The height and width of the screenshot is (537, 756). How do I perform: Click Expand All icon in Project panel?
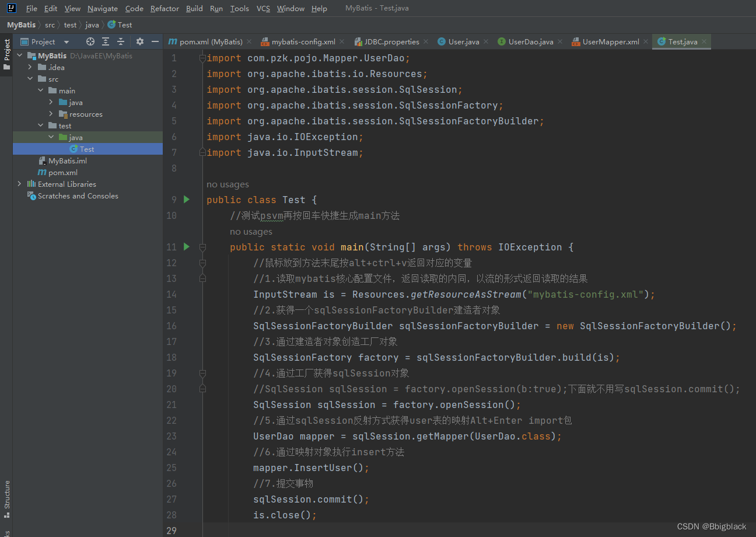click(105, 41)
